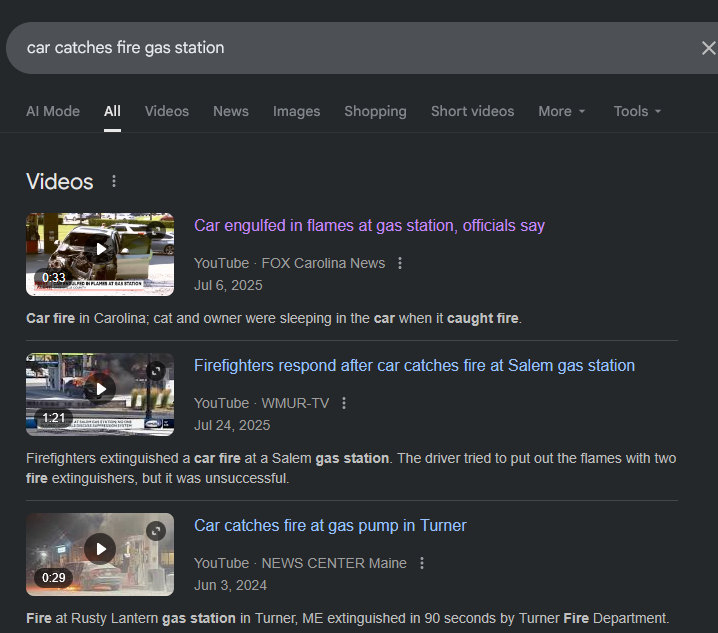Switch to the AI Mode tab
Image resolution: width=718 pixels, height=633 pixels.
click(x=53, y=111)
